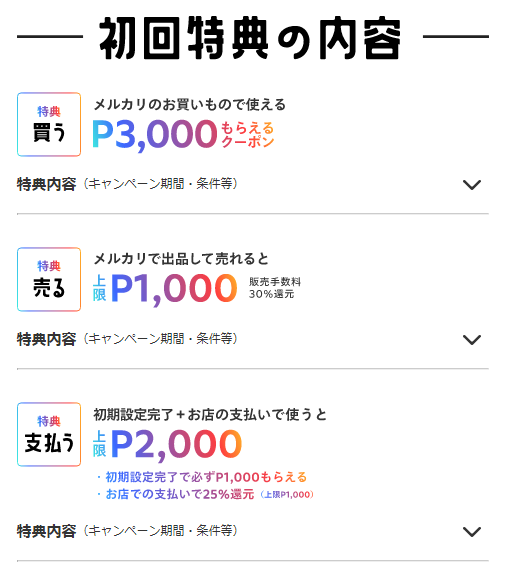Click メルカリのお買いもので使える caption
This screenshot has height=579, width=506.
click(189, 105)
